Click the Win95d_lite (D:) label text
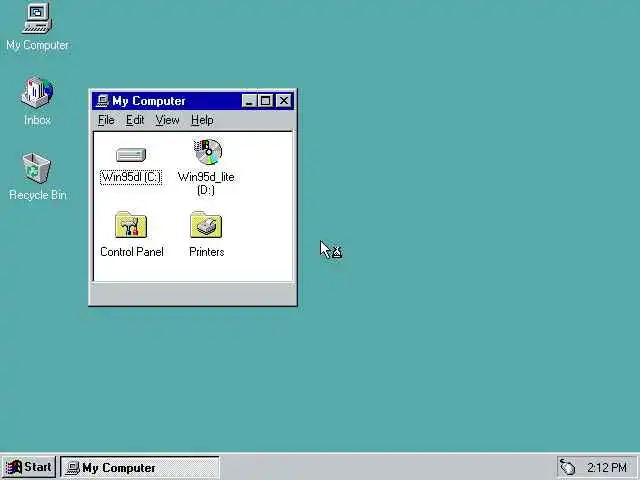 206,183
